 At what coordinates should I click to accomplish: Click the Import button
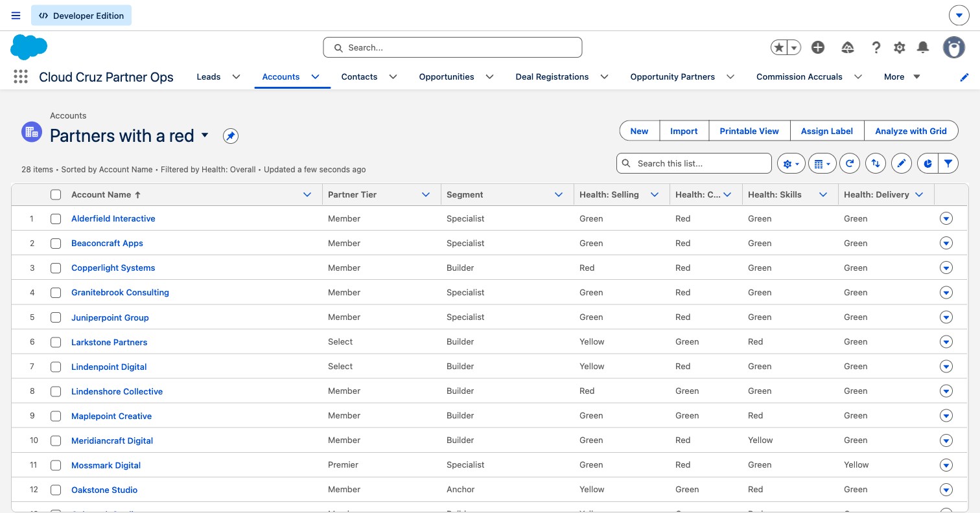tap(684, 131)
